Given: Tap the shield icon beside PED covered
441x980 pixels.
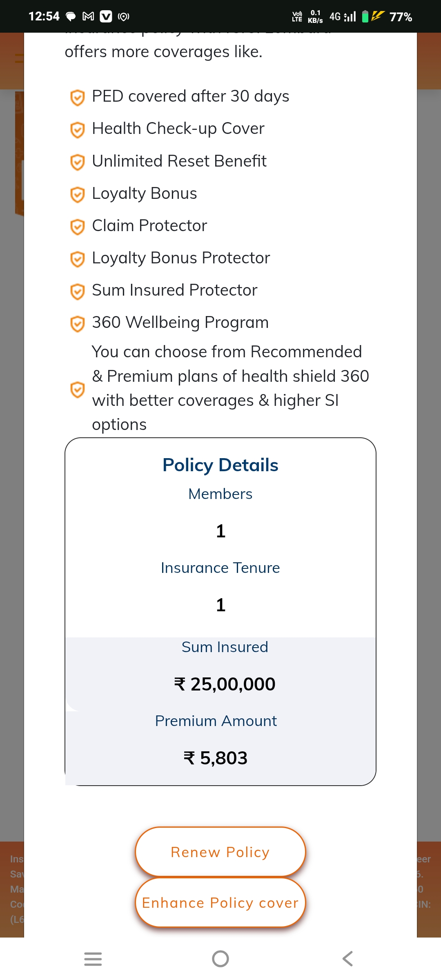Looking at the screenshot, I should click(x=77, y=98).
